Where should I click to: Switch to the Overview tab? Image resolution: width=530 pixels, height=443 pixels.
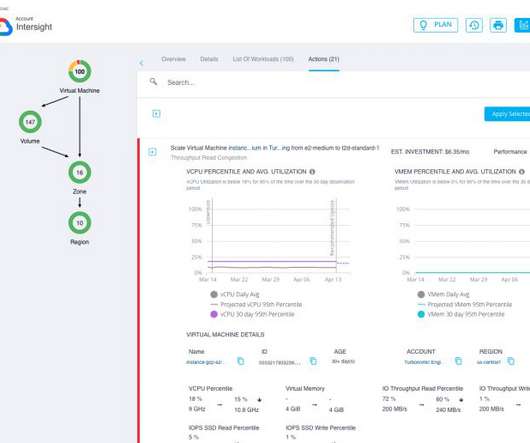pyautogui.click(x=173, y=59)
